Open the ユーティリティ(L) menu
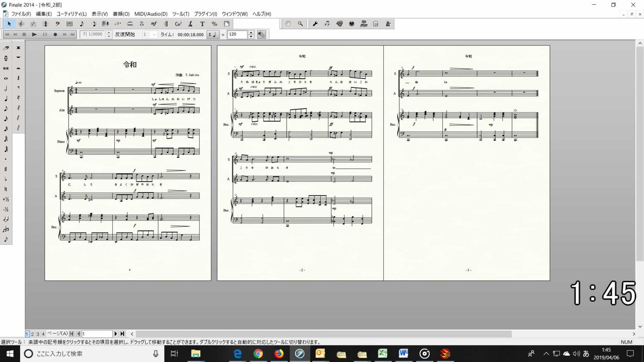The height and width of the screenshot is (362, 644). point(72,13)
